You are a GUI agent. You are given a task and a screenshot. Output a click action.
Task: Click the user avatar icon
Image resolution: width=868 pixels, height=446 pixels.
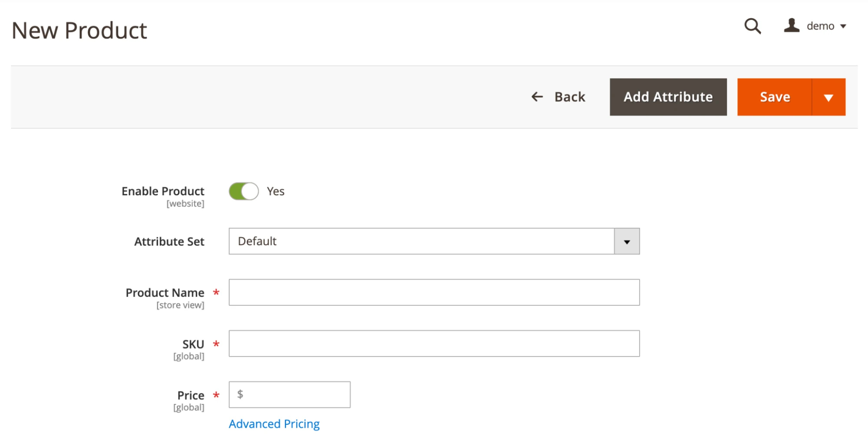pyautogui.click(x=792, y=26)
